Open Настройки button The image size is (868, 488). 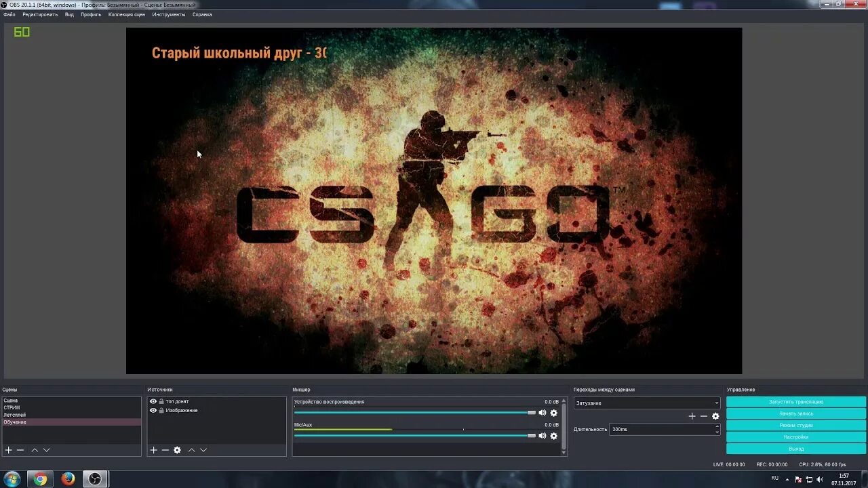click(796, 437)
